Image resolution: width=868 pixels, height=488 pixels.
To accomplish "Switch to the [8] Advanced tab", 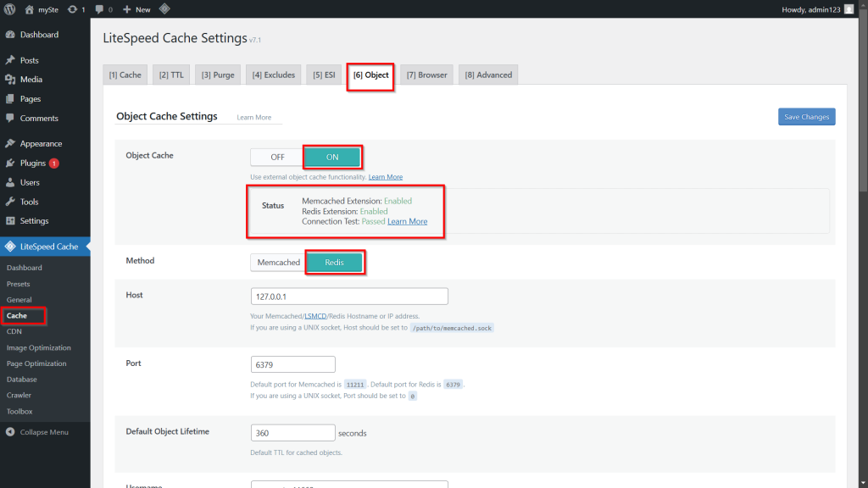I will tap(487, 75).
